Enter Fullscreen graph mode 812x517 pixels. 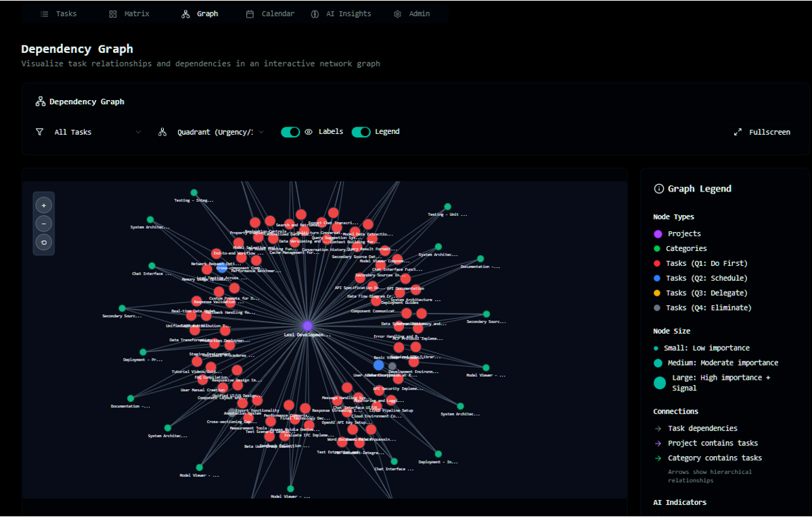click(763, 132)
